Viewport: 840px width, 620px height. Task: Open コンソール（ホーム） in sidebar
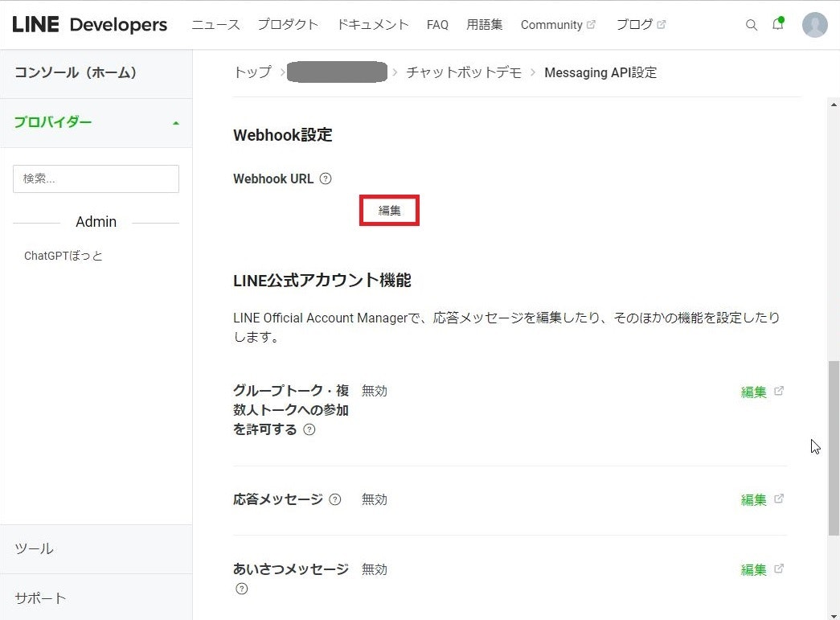click(x=96, y=73)
